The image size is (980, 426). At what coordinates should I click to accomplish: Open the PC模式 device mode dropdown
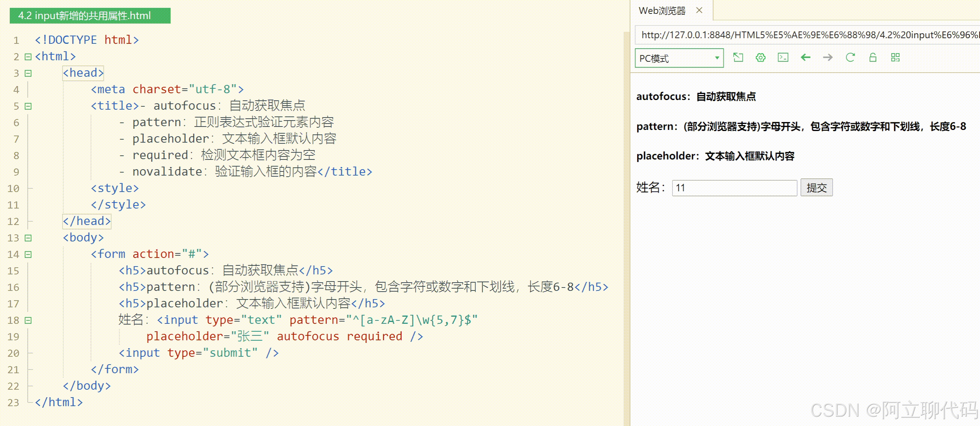pyautogui.click(x=679, y=58)
